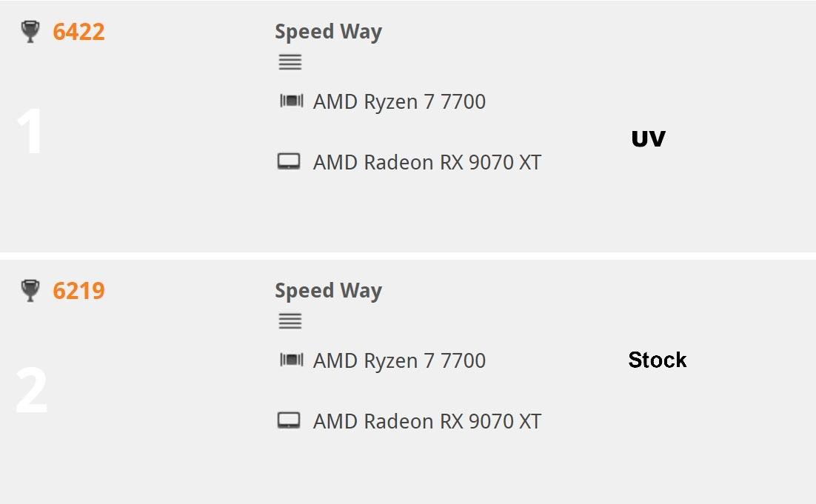Click the CPU chip icon in the Stock result

point(291,360)
